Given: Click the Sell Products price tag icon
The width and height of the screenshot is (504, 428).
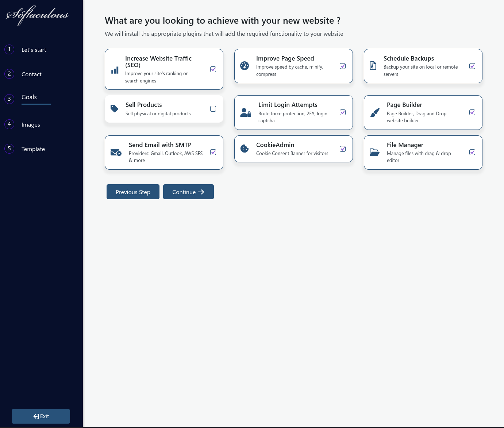Looking at the screenshot, I should pyautogui.click(x=114, y=109).
